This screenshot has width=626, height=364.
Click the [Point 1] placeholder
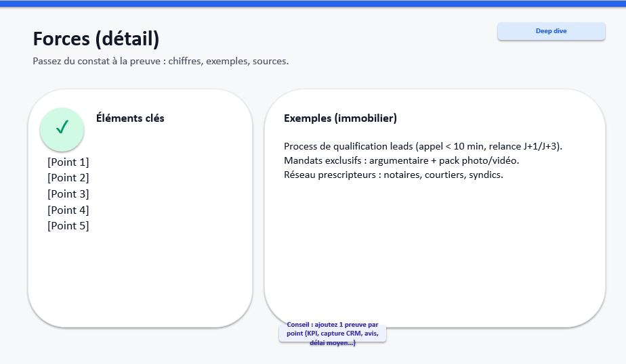(68, 162)
